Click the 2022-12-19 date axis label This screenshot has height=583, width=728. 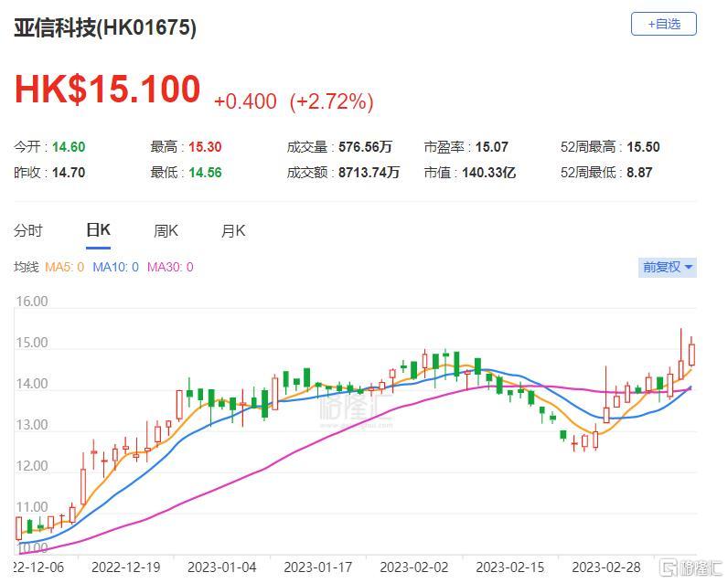tap(126, 567)
